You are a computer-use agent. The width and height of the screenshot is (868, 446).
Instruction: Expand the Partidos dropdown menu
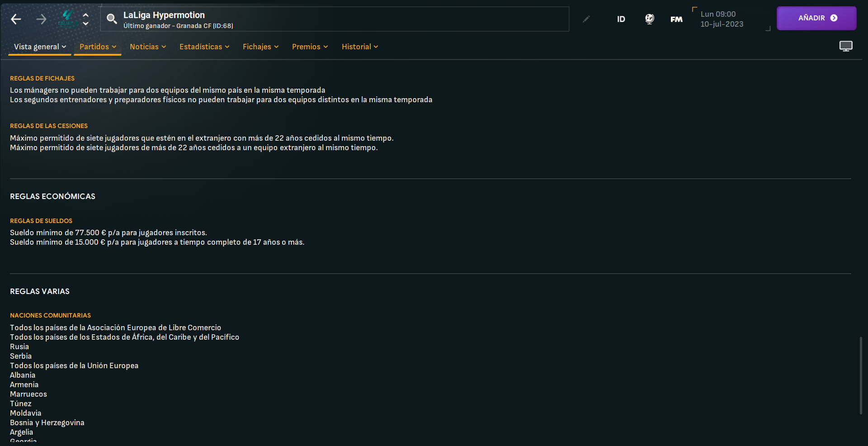tap(98, 47)
